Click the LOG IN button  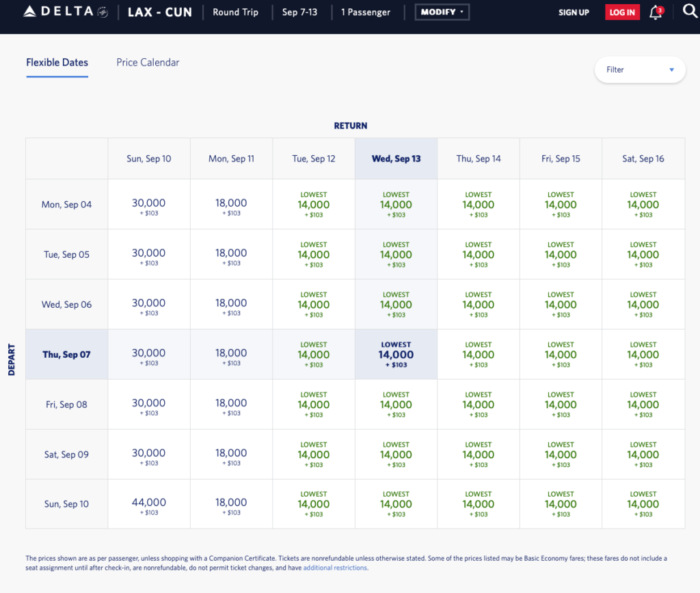click(x=621, y=12)
